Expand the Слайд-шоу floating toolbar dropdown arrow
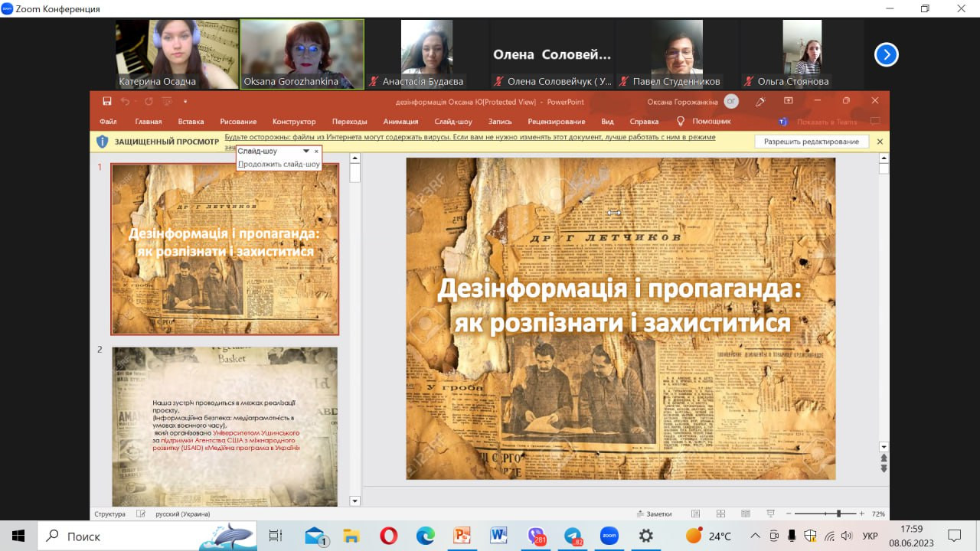Image resolution: width=980 pixels, height=551 pixels. (x=306, y=151)
